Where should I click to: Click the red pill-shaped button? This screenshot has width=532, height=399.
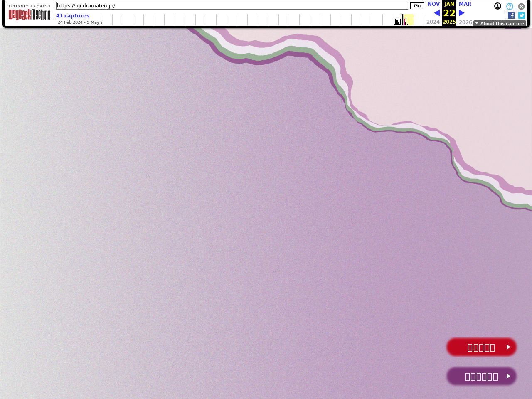pos(481,347)
